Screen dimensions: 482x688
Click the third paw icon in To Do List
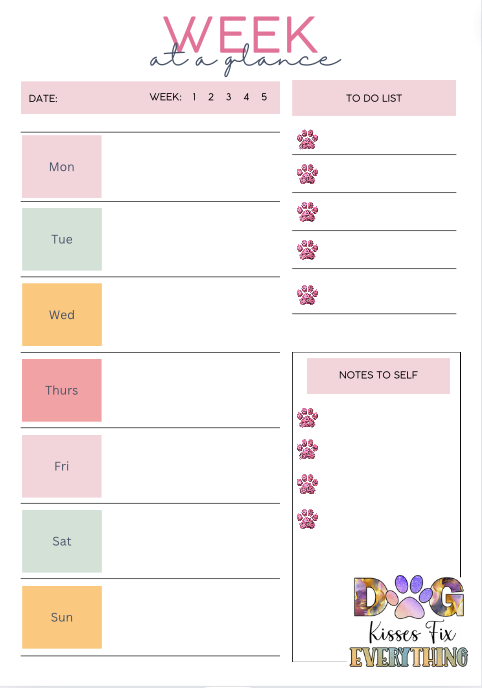click(x=307, y=211)
